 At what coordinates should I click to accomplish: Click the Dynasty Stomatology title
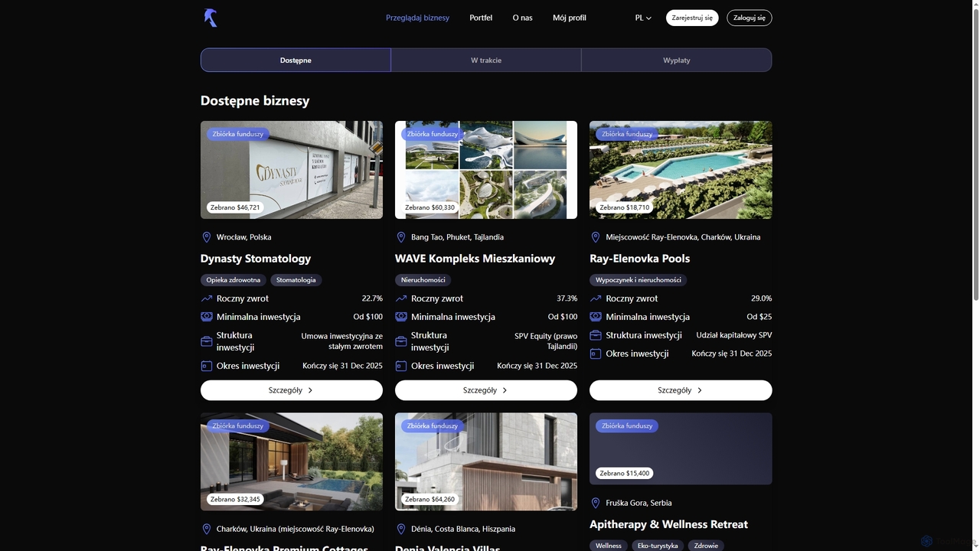[256, 259]
